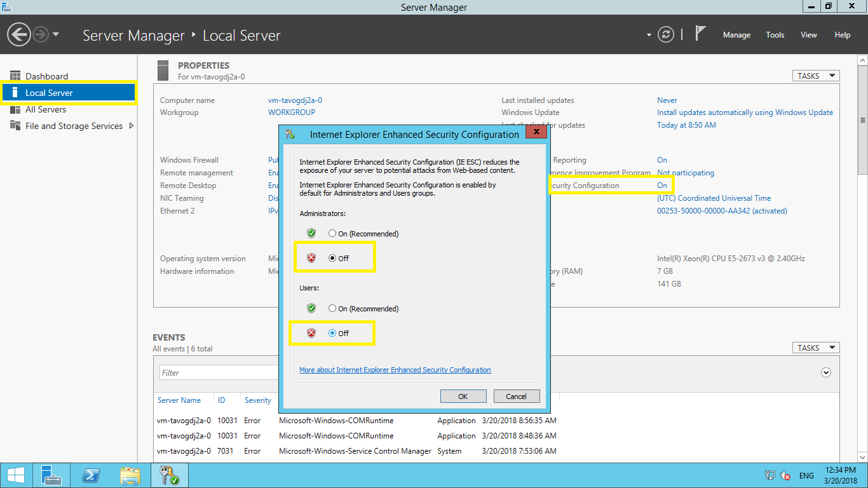Expand the events filter chevron button

point(826,372)
